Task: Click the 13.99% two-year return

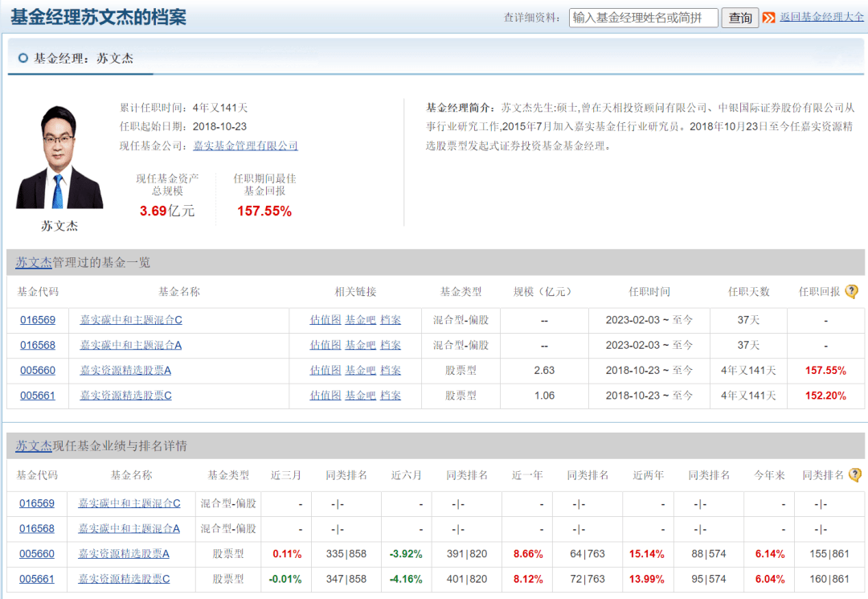Action: [646, 579]
